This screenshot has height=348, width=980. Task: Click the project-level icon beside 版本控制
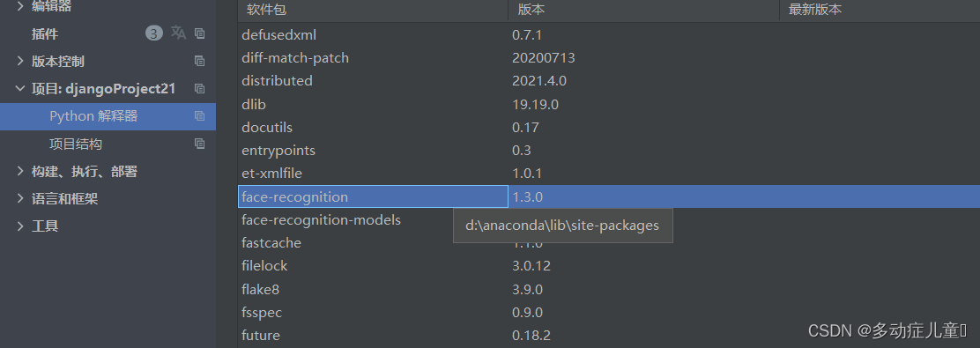point(199,61)
